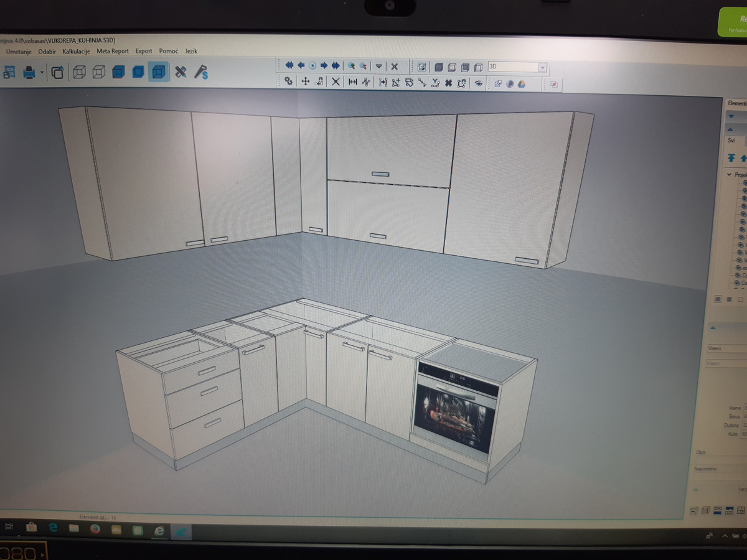Click the down-pointing triangle toolbar icon
The image size is (747, 560).
click(x=379, y=67)
